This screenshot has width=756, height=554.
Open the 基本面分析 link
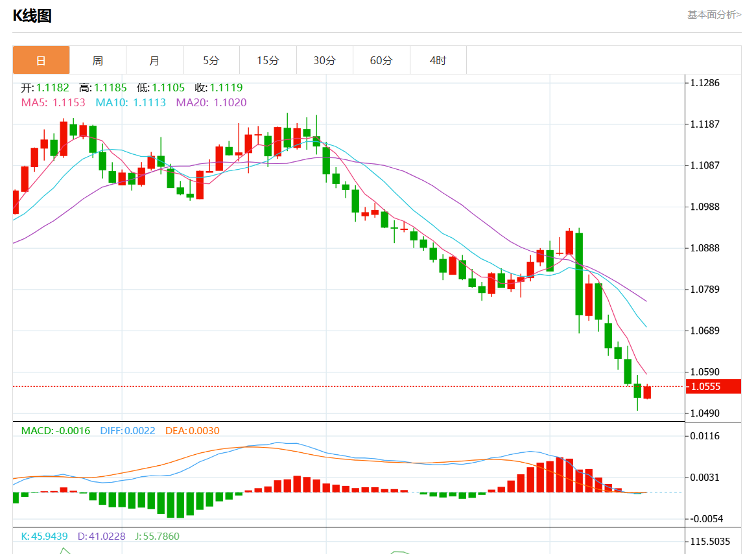point(714,14)
